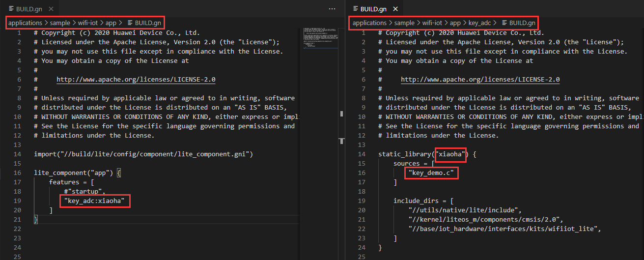
Task: Click line number 16 in right editor
Action: point(362,173)
